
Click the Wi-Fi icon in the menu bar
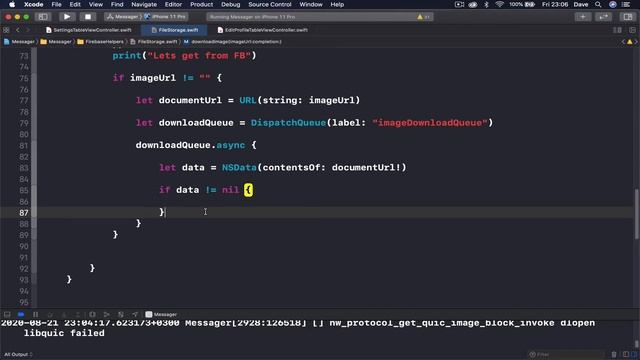pyautogui.click(x=499, y=4)
